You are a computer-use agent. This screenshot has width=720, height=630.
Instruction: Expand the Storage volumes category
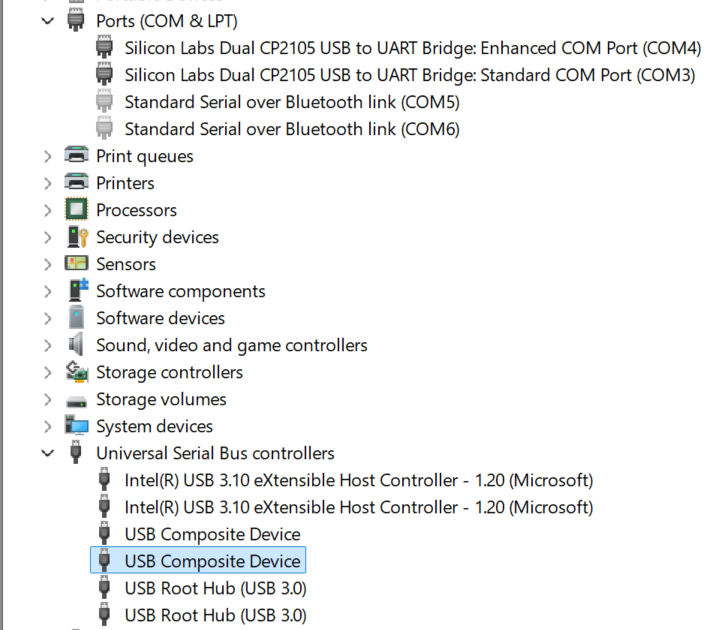coord(48,399)
